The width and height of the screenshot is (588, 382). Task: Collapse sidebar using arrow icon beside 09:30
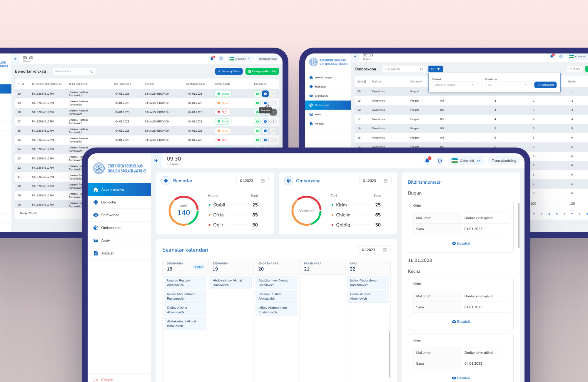[156, 160]
